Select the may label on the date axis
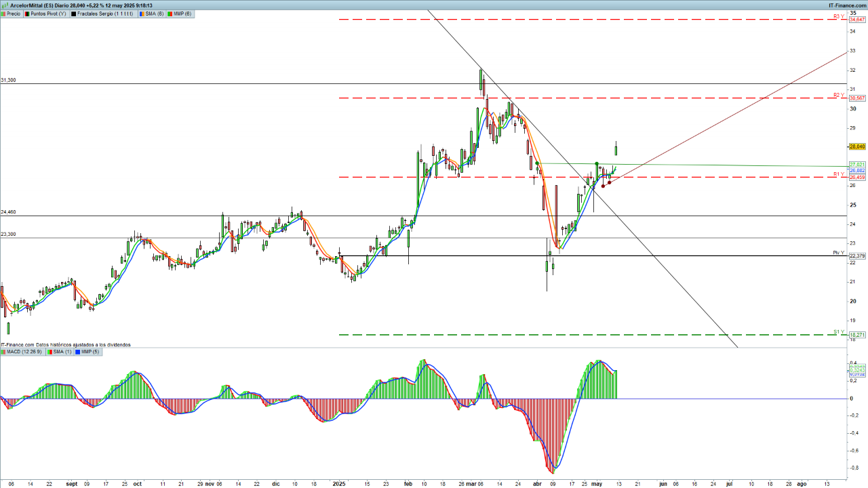This screenshot has height=488, width=868. [597, 485]
